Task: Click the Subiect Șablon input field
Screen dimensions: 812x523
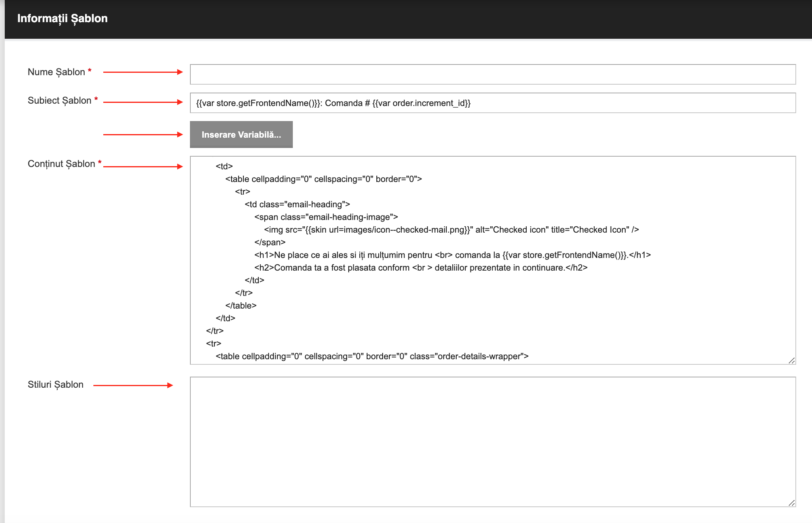Action: click(x=493, y=103)
